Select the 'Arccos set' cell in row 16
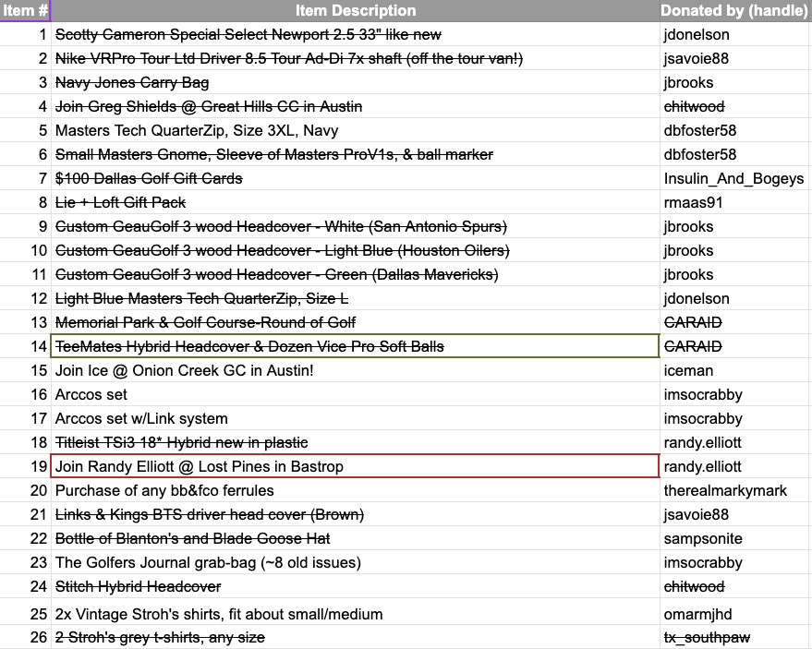 tap(356, 394)
